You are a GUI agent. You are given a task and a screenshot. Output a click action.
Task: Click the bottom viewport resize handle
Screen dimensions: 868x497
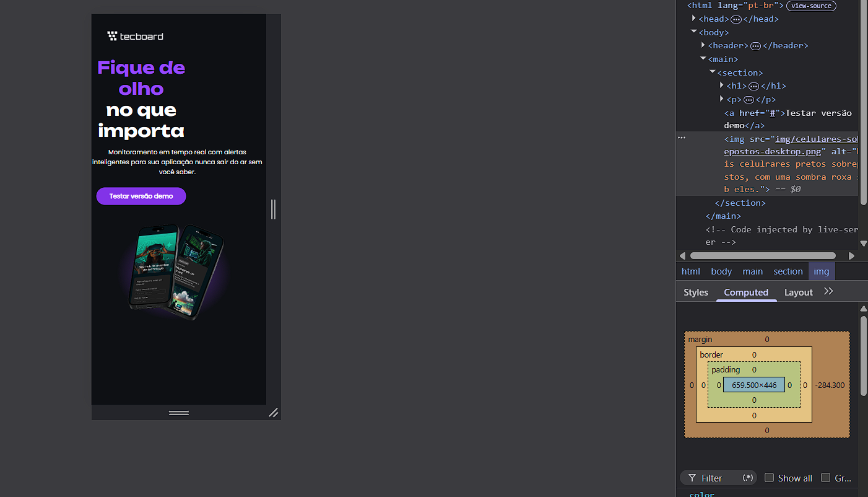tap(179, 413)
